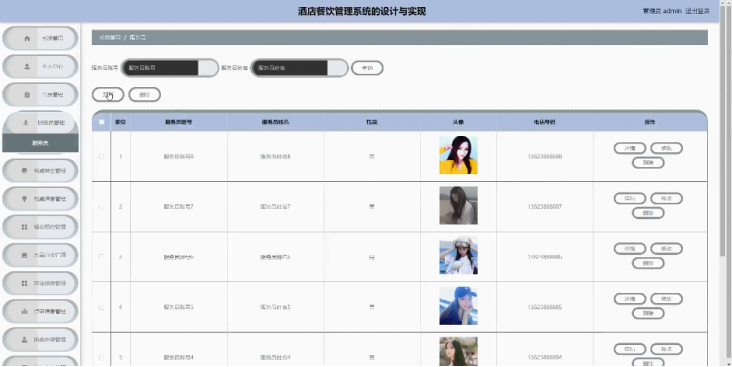Open avatar thumbnail in row 2
The height and width of the screenshot is (367, 732).
coord(458,205)
